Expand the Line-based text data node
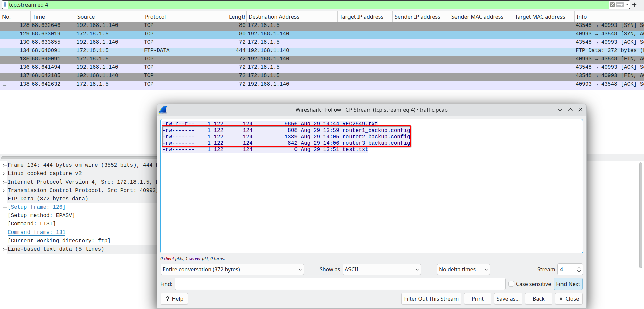Screen dimensions: 644x309 4,249
